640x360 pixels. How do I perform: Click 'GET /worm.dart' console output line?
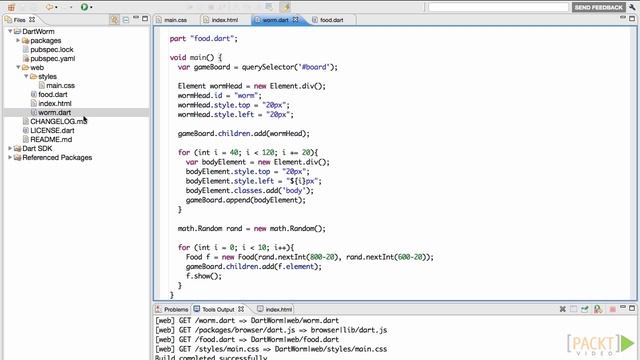[247, 320]
